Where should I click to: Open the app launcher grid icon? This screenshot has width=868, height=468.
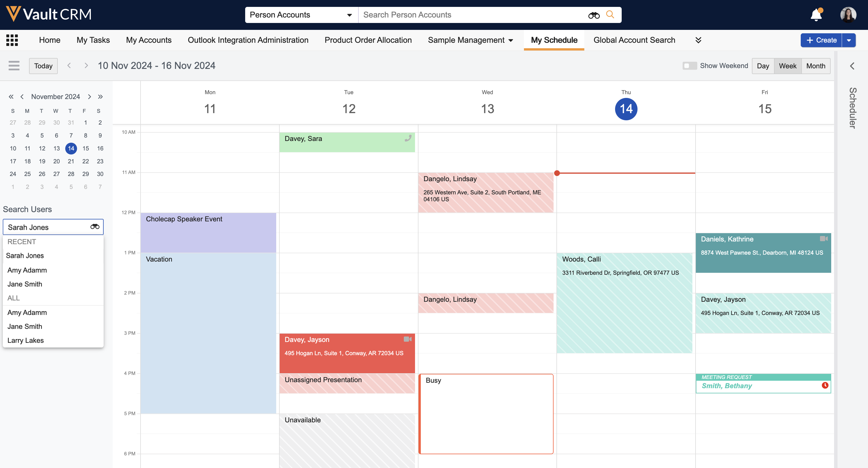point(12,40)
